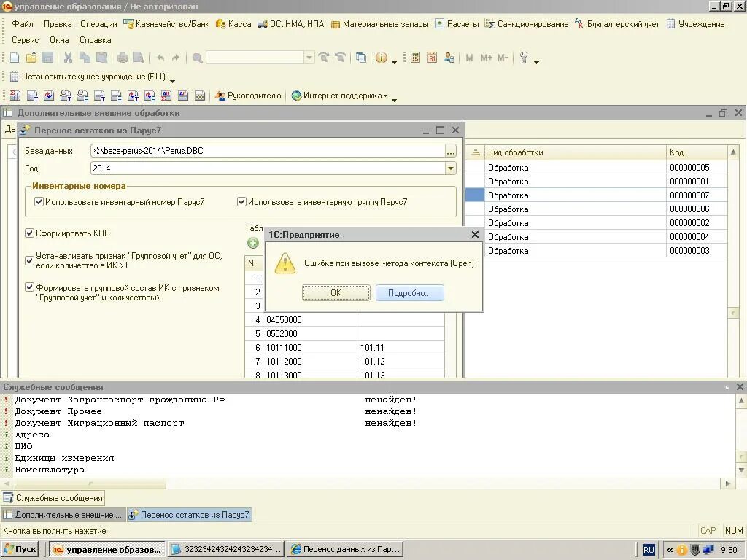Click the horizontal scrollbar thumb in messages
This screenshot has width=747, height=560.
(90, 483)
